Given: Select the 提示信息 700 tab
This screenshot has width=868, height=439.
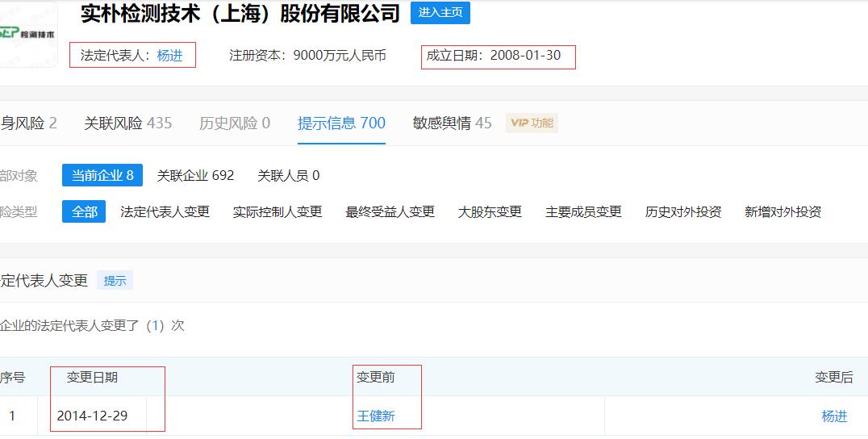Looking at the screenshot, I should (341, 123).
